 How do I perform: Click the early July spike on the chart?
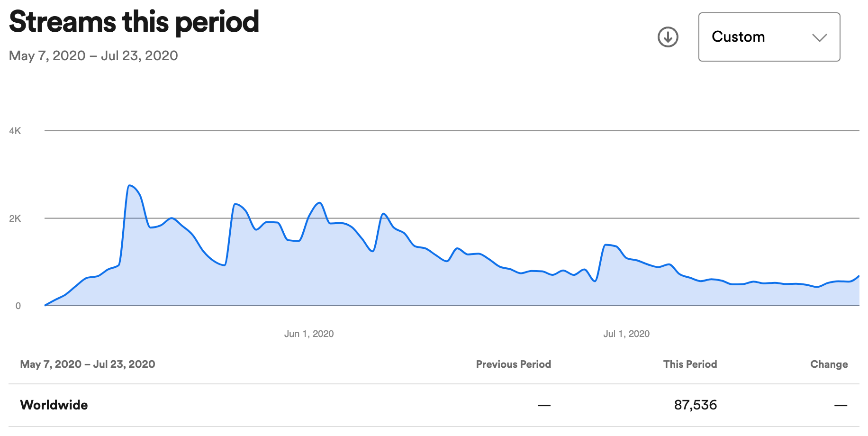606,245
